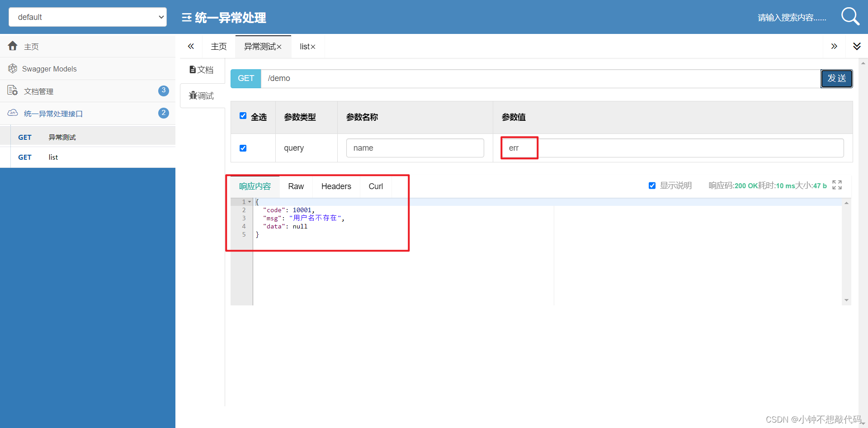This screenshot has height=428, width=868.
Task: Click the fold arrow at line 1
Action: [250, 202]
